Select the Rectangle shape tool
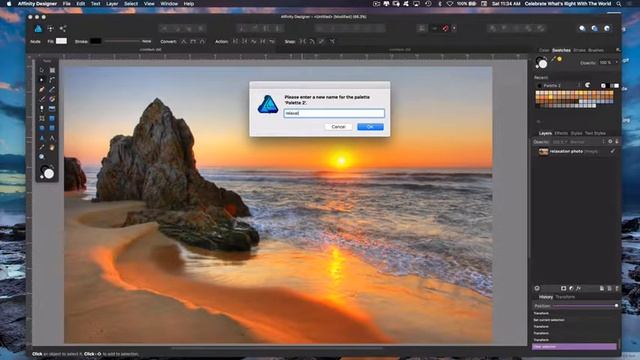This screenshot has width=640, height=360. point(52,118)
